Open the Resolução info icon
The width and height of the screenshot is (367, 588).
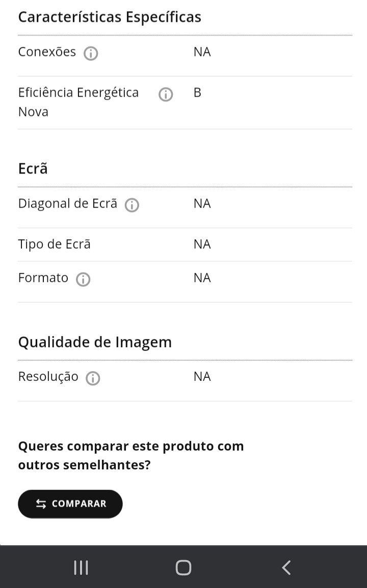tap(93, 378)
